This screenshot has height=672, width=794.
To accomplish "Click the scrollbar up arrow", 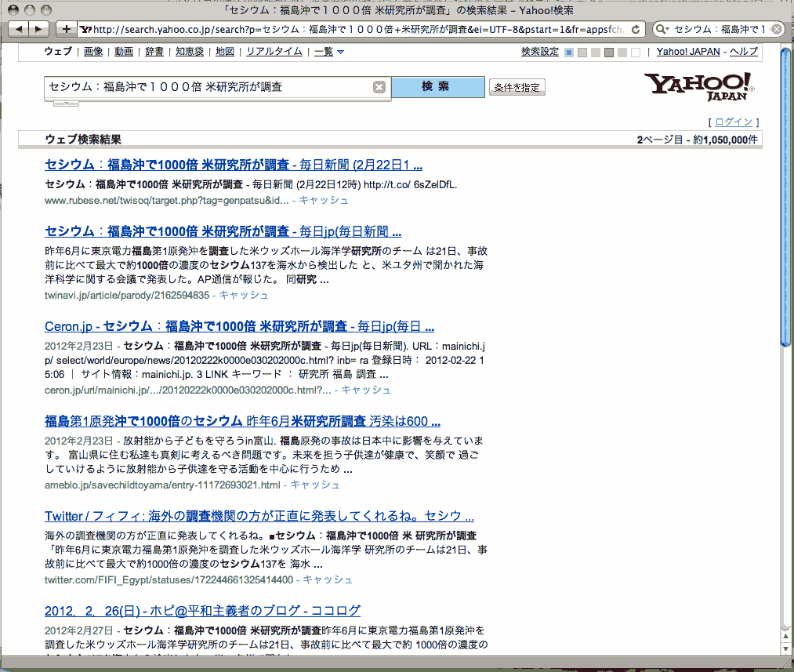I will click(x=786, y=636).
